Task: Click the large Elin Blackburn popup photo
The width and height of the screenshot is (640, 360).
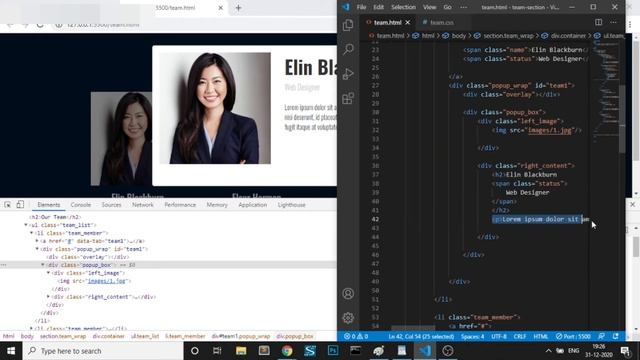Action: click(x=215, y=108)
